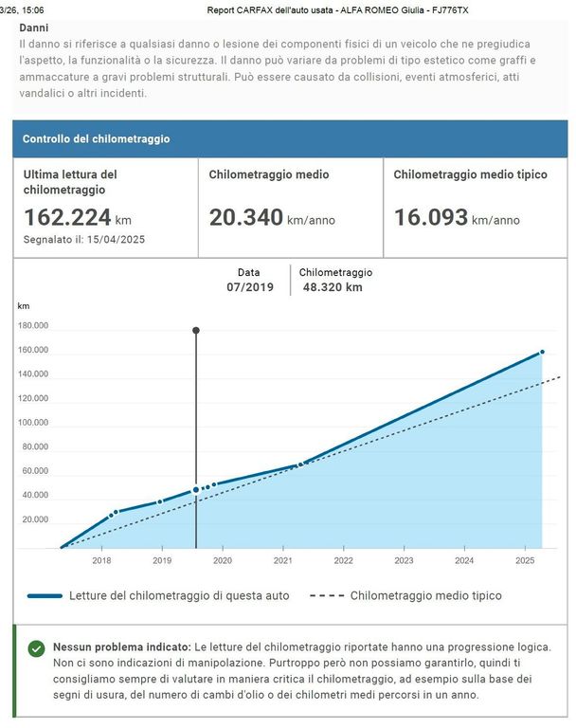The width and height of the screenshot is (576, 728).
Task: Click the 2025 final mileage data point
Action: (x=542, y=352)
